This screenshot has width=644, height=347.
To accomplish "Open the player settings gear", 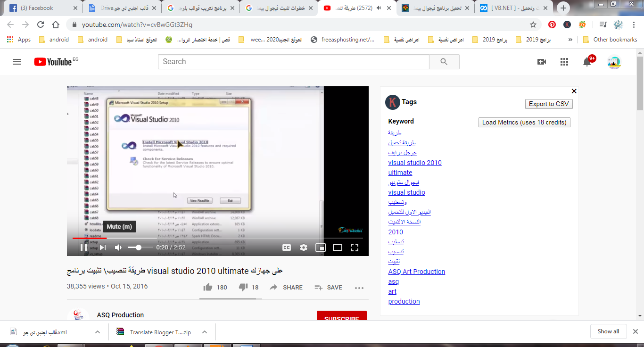I will [x=304, y=248].
